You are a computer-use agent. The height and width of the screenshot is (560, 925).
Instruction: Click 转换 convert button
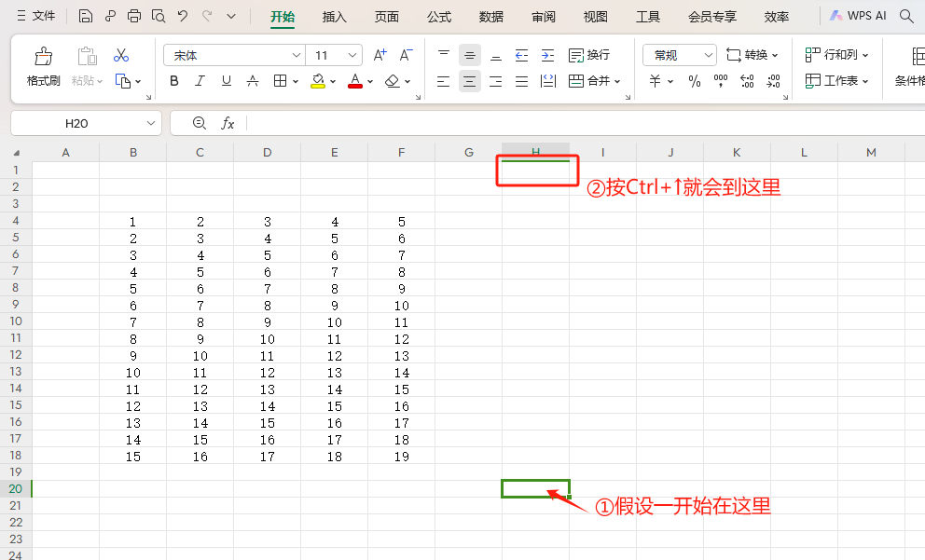coord(752,55)
